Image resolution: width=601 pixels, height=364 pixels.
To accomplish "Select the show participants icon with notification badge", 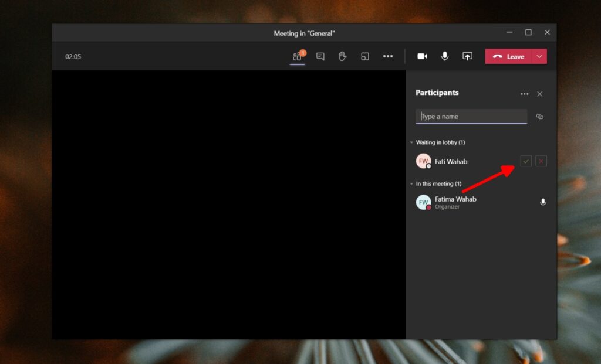I will click(x=298, y=56).
